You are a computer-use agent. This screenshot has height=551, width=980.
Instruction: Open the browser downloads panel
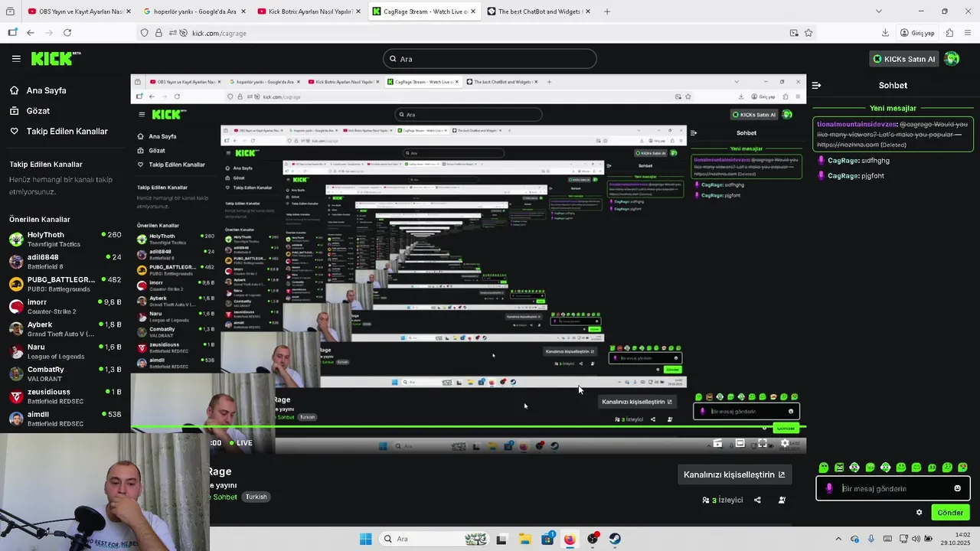pos(885,33)
